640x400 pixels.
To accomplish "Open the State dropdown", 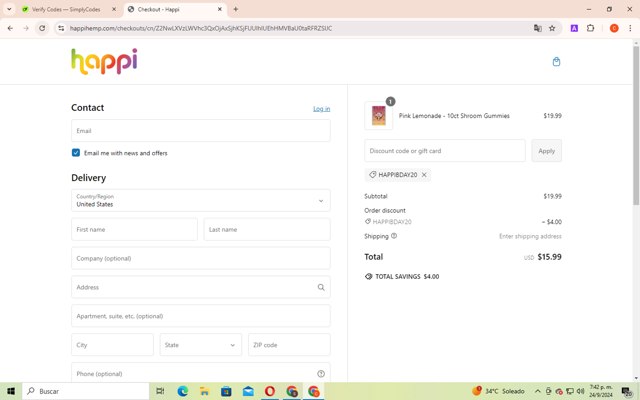I will [200, 345].
